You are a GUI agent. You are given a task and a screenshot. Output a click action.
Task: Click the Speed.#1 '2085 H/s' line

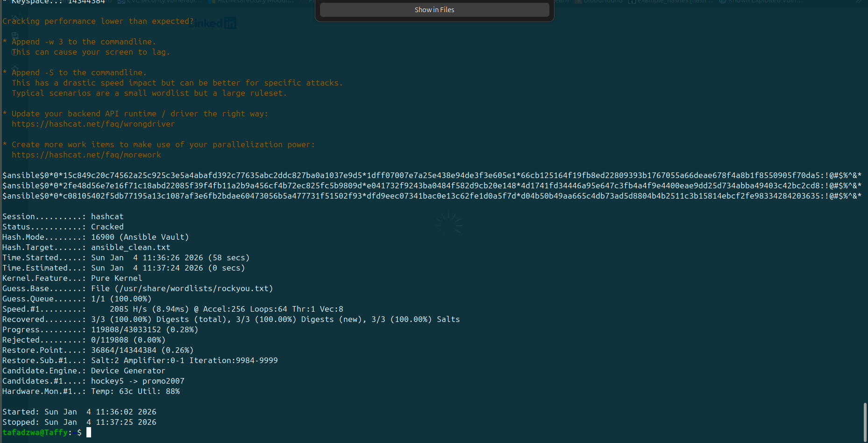[x=173, y=309]
